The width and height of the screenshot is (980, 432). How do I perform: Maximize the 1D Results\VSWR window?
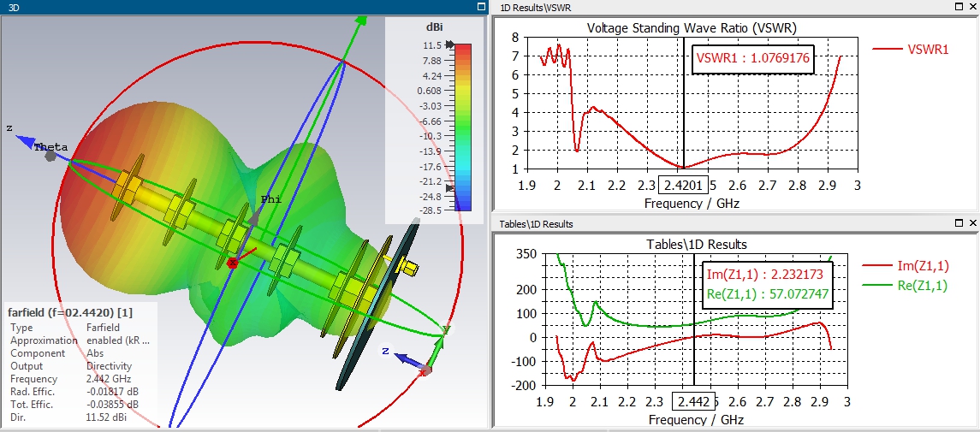959,6
